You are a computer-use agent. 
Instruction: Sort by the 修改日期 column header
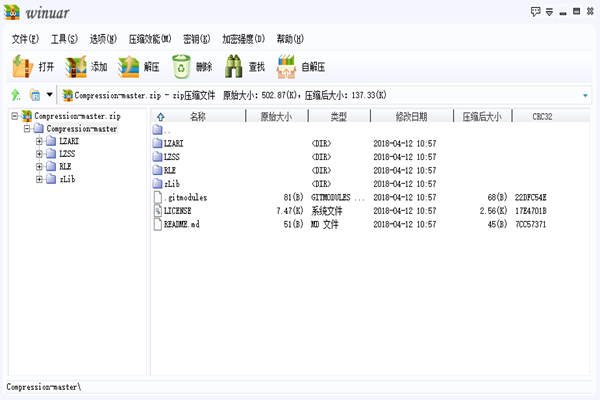tap(412, 116)
